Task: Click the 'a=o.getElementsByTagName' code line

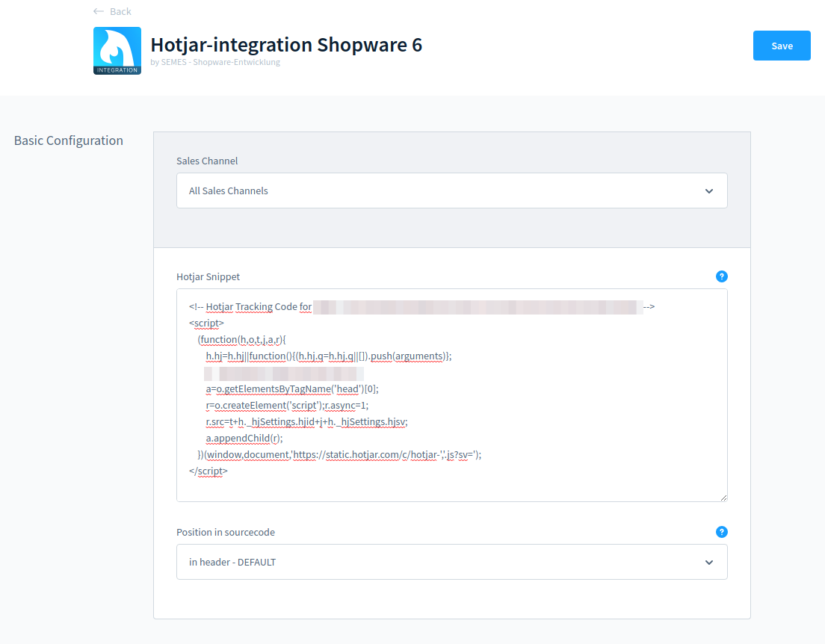Action: point(292,388)
